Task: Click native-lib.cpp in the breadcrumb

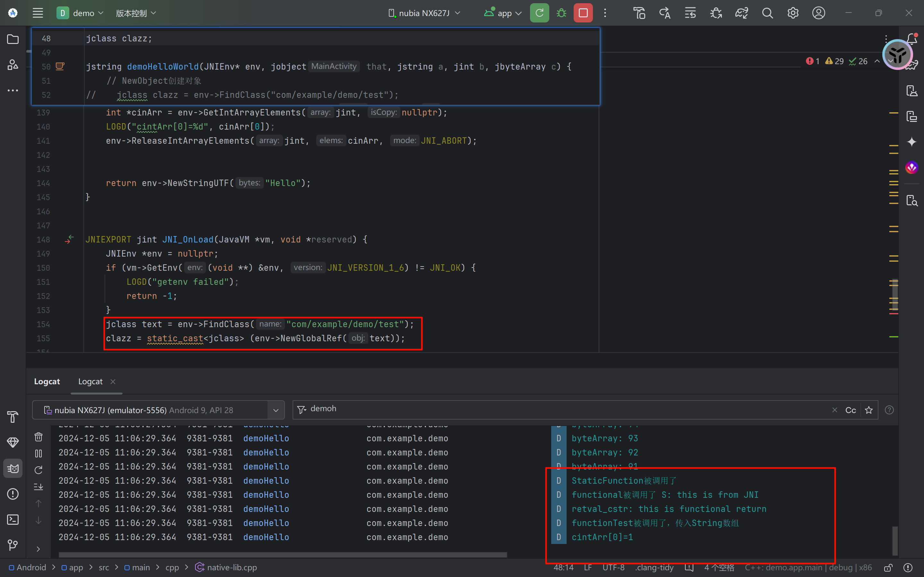Action: coord(231,567)
